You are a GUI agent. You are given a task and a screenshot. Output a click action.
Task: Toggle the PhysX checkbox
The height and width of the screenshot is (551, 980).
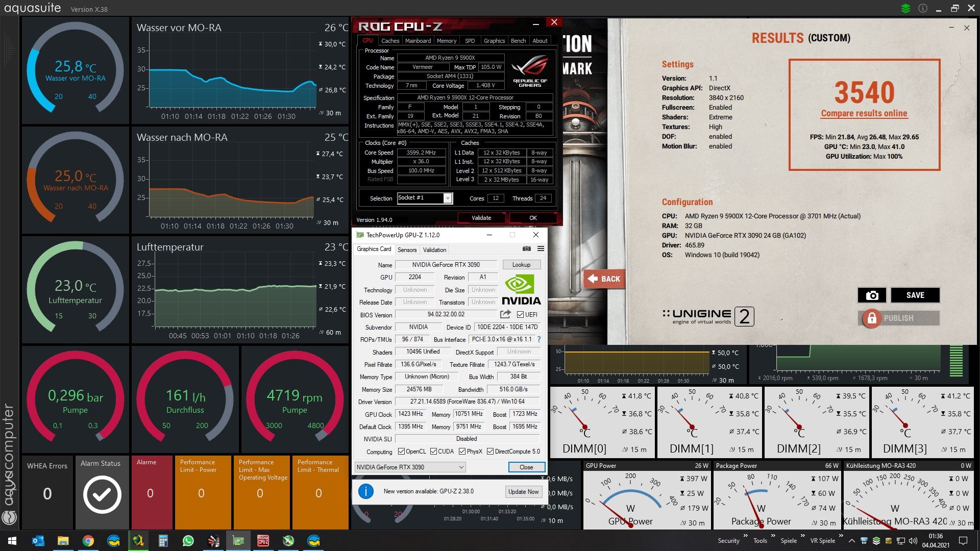462,452
